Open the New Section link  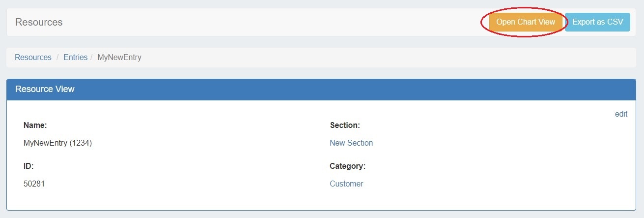(x=351, y=143)
